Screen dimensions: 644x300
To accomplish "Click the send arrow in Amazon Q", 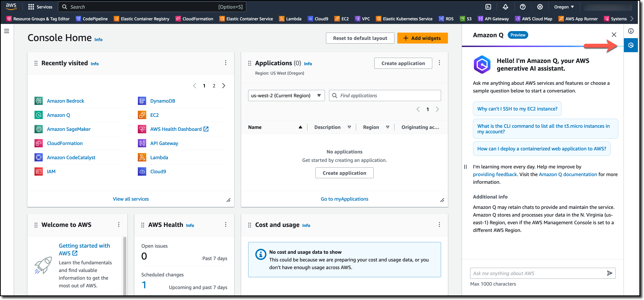I will (609, 273).
